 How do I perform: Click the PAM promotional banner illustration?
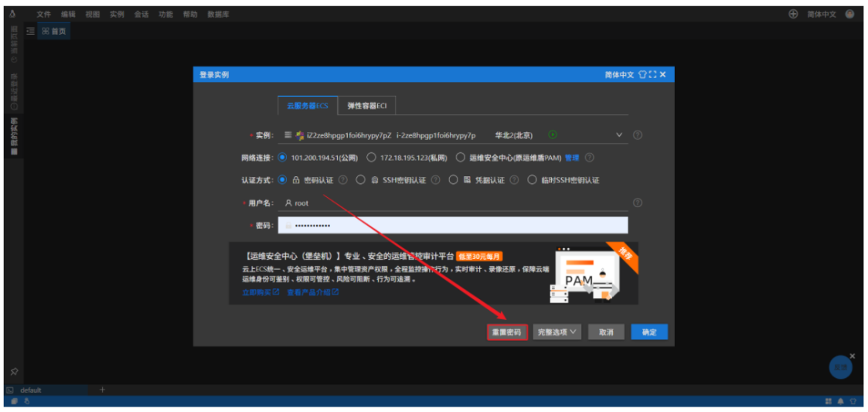tap(587, 274)
